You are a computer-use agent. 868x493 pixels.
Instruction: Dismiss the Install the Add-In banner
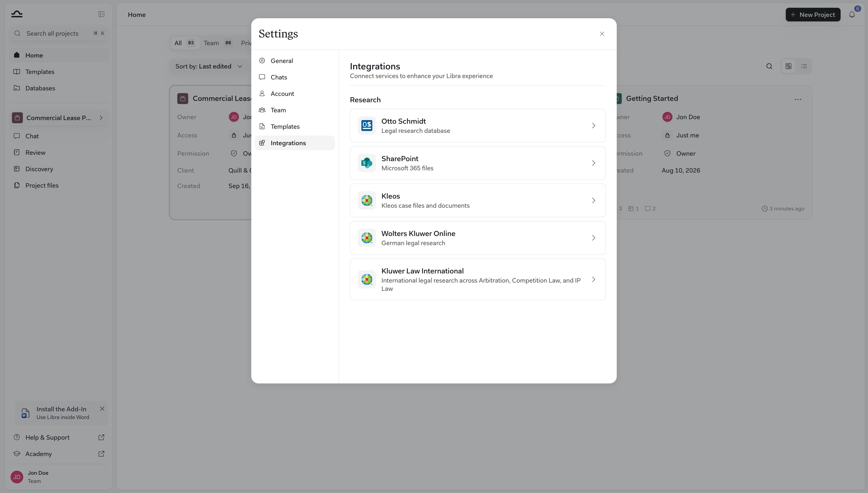tap(102, 409)
